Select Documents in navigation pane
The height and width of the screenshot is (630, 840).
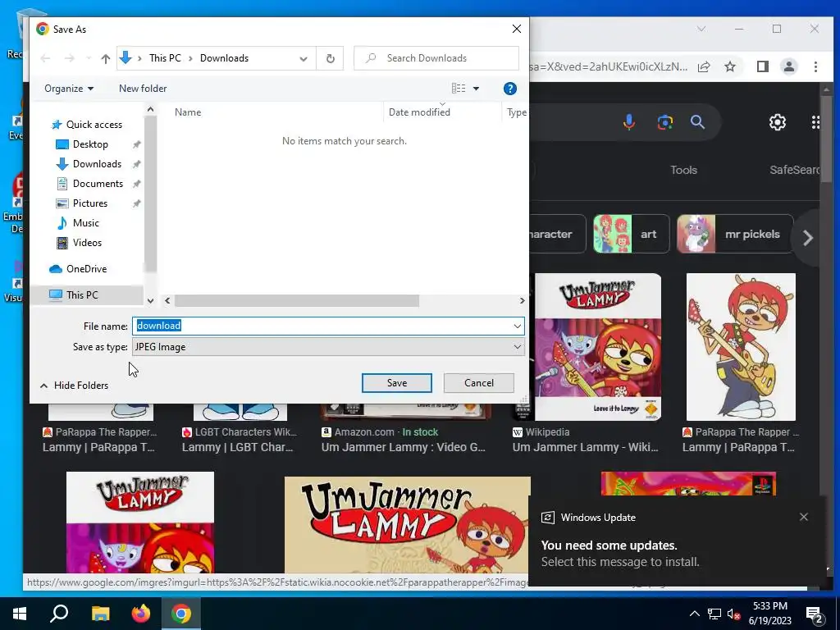point(98,184)
